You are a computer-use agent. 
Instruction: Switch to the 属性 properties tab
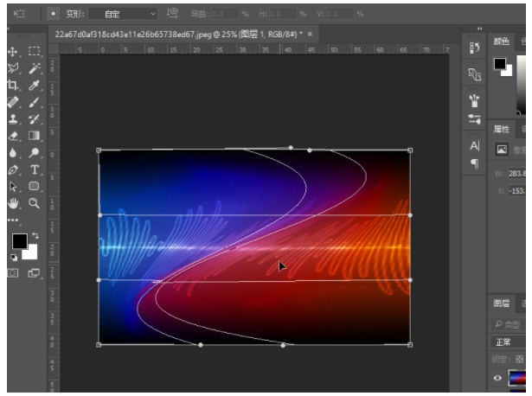click(501, 129)
